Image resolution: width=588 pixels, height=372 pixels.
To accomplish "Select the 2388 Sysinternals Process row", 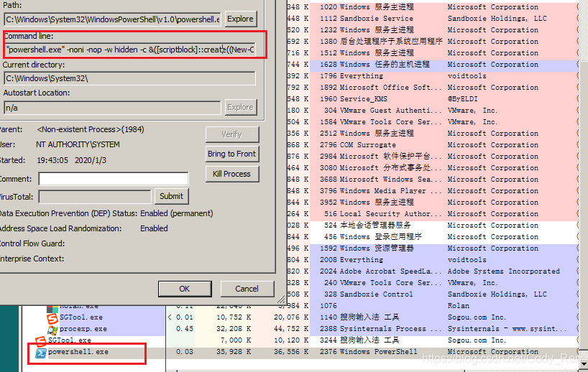I will pos(433,329).
